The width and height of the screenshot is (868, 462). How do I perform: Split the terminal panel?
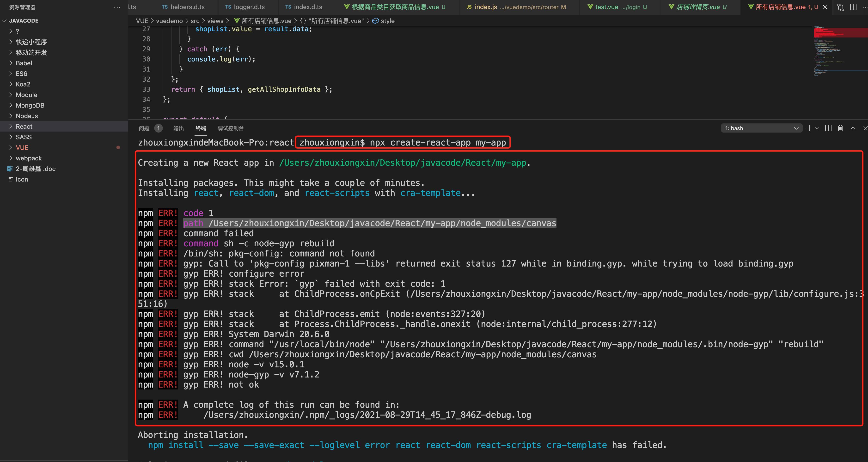coord(828,128)
